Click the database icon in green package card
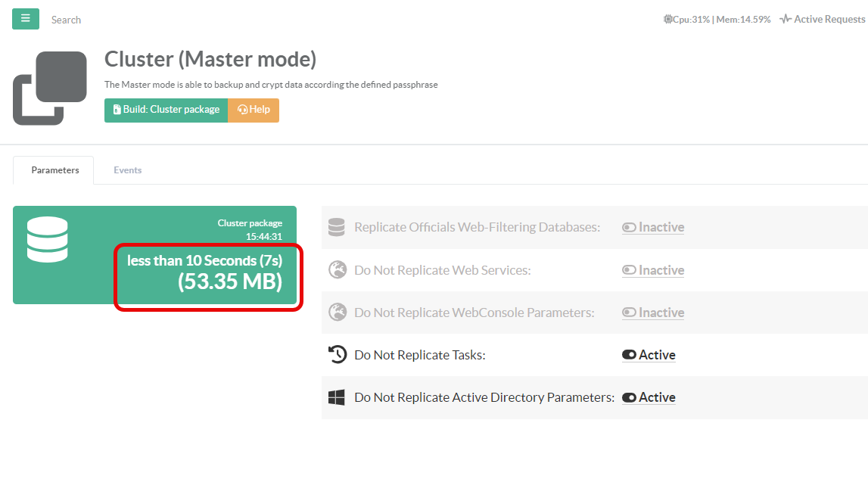This screenshot has height=479, width=868. (x=47, y=240)
